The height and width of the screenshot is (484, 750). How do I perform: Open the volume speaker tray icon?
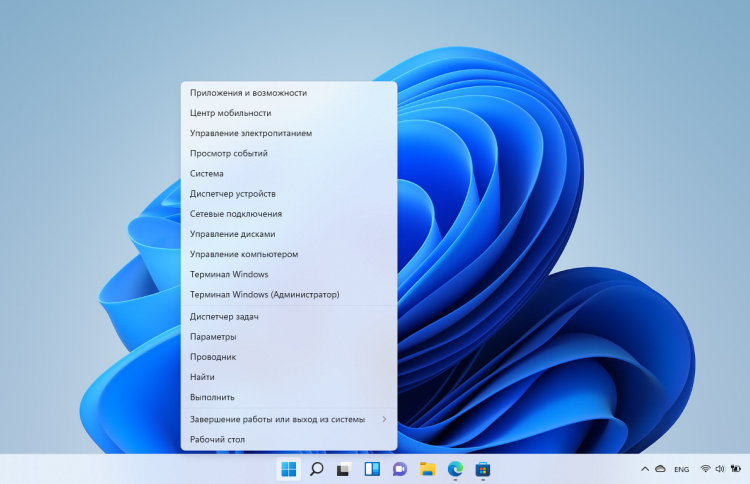(721, 469)
